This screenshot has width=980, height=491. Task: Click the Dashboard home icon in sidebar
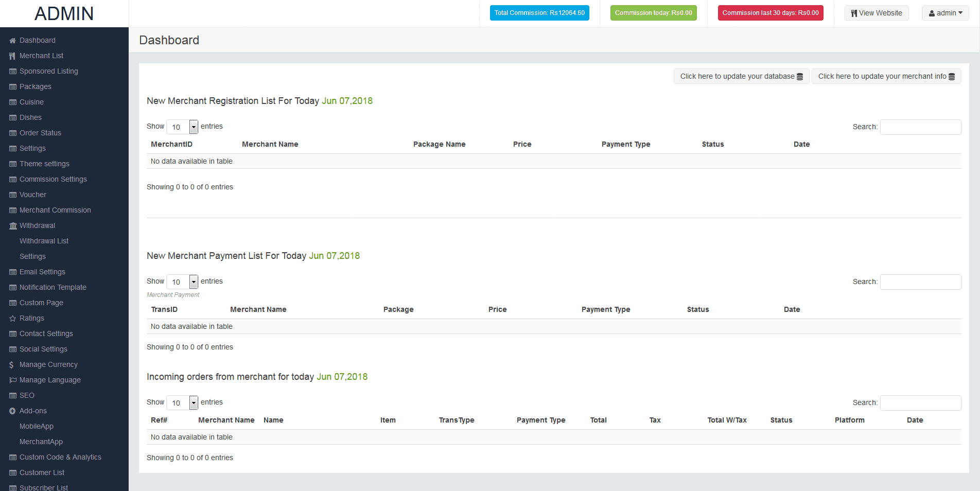(x=12, y=41)
